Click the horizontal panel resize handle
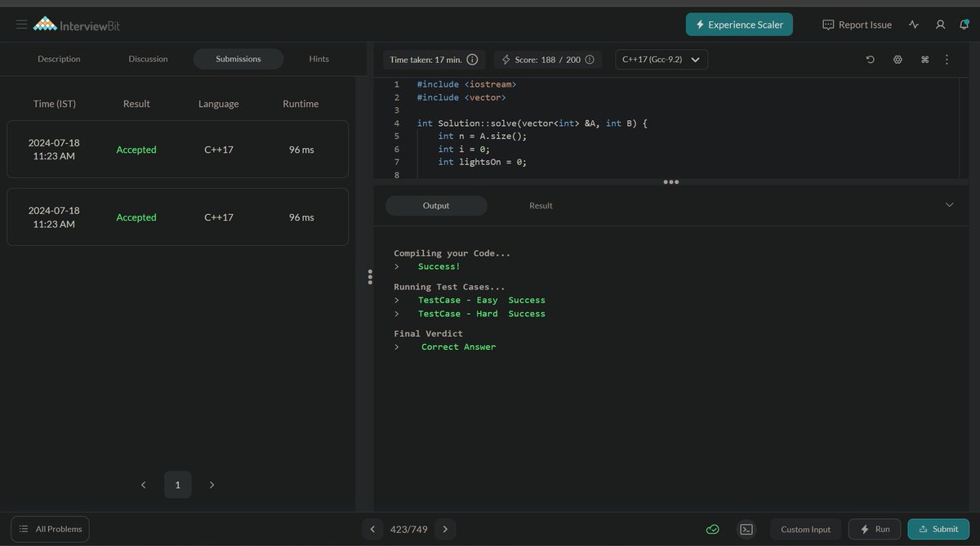Image resolution: width=980 pixels, height=546 pixels. 671,181
